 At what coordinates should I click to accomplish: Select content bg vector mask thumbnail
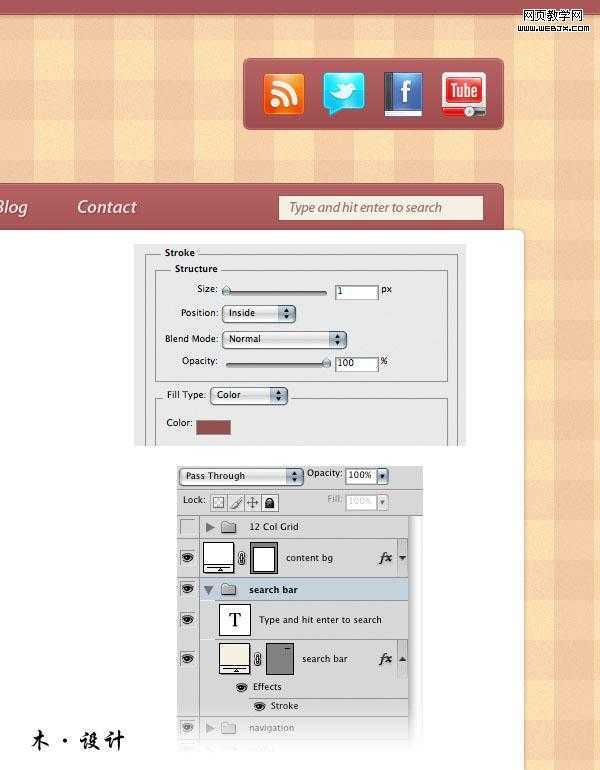(x=264, y=558)
